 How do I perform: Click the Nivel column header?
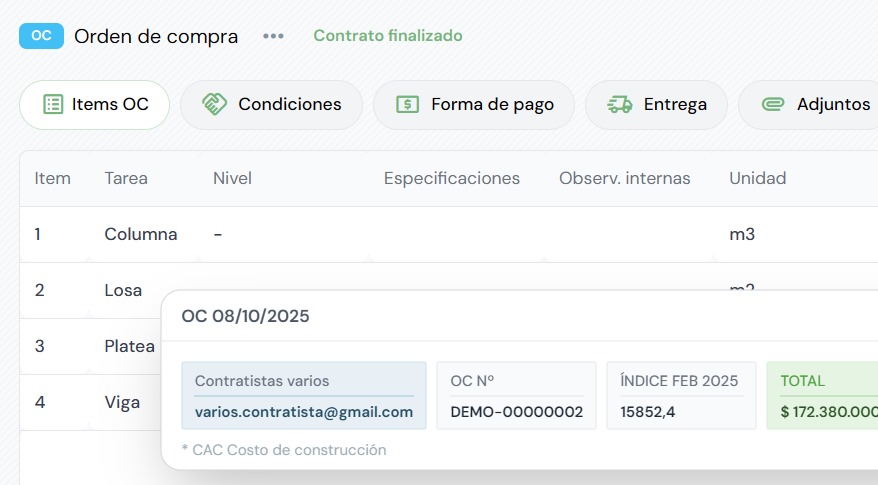point(232,179)
